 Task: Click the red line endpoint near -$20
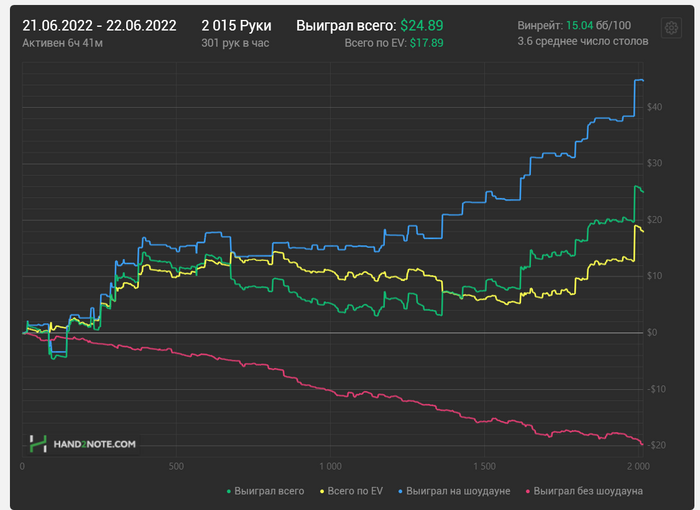pos(642,443)
